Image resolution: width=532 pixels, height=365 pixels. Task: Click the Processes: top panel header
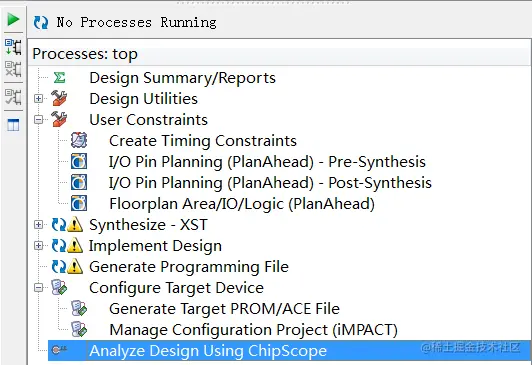[x=279, y=54]
